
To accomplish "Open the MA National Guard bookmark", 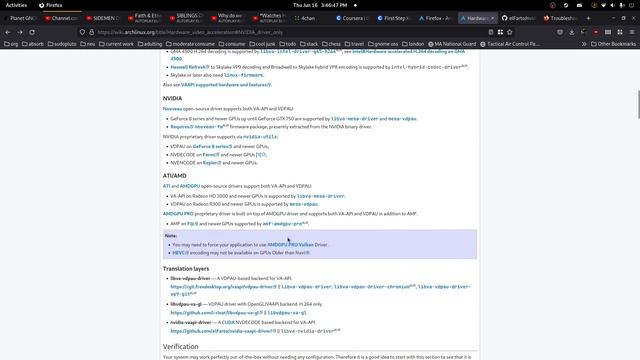I will coord(452,44).
